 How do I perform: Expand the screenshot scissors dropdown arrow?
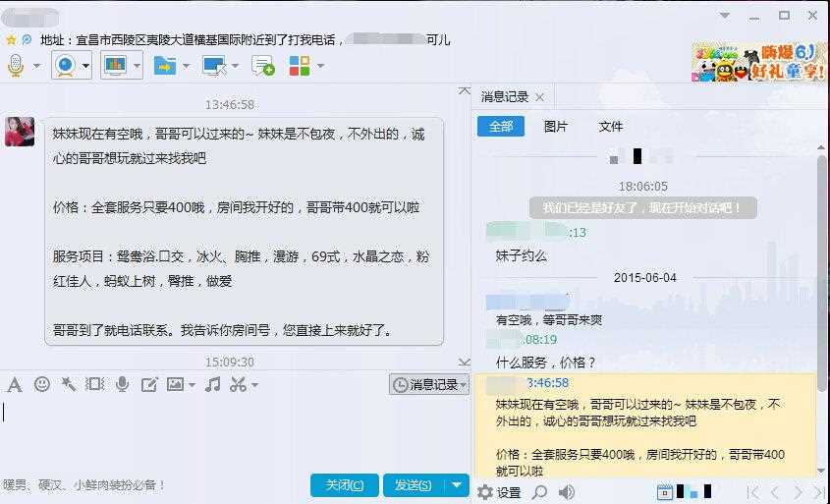[254, 385]
